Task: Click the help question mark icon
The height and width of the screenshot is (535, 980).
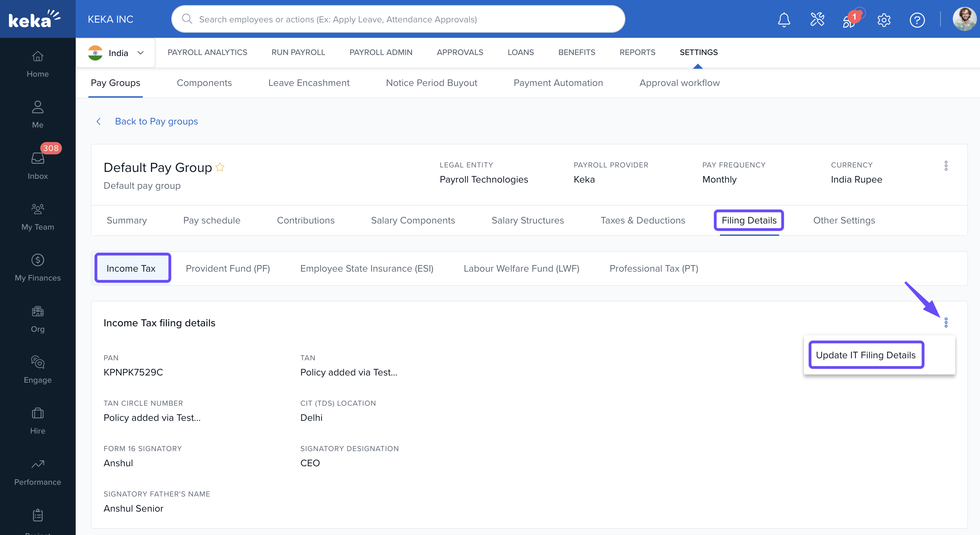Action: pos(917,20)
